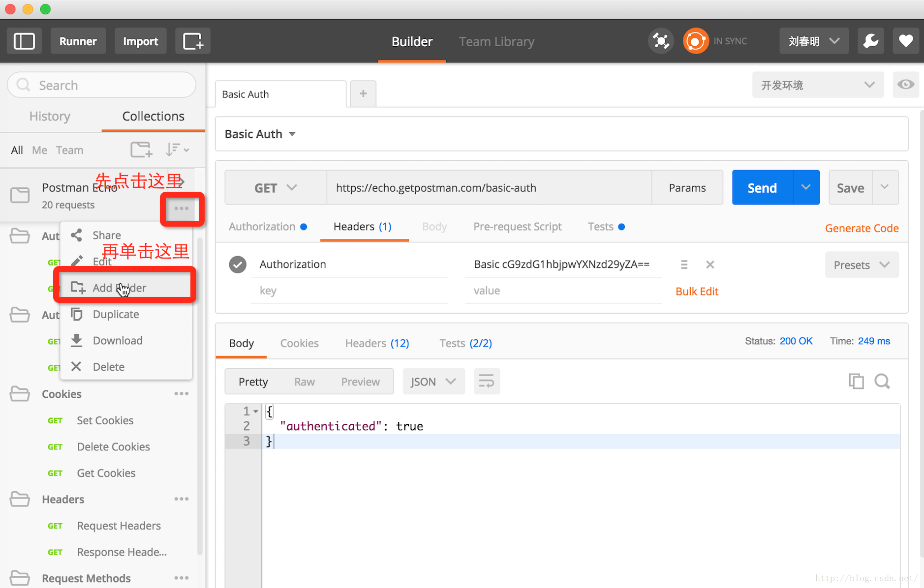Select Add Folder in context menu
This screenshot has height=588, width=924.
126,288
